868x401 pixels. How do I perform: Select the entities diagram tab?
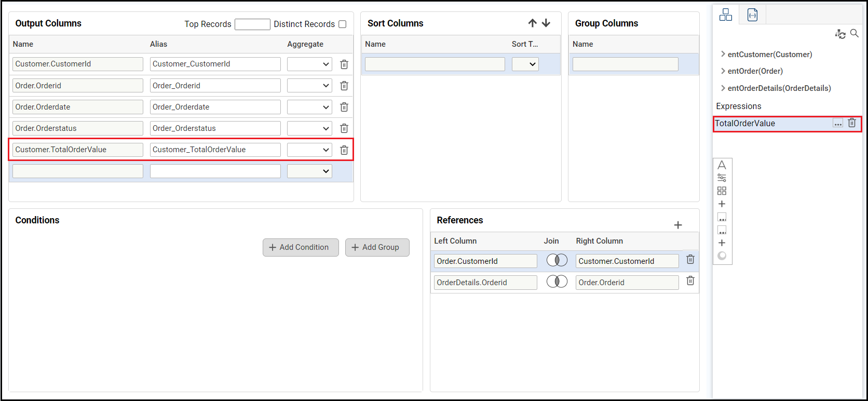coord(725,15)
